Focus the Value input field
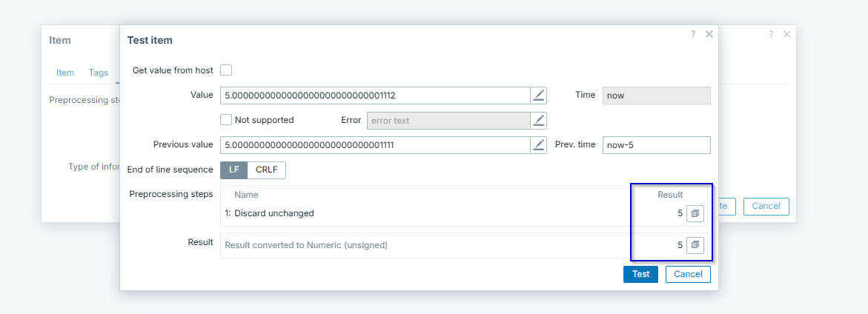 (374, 96)
